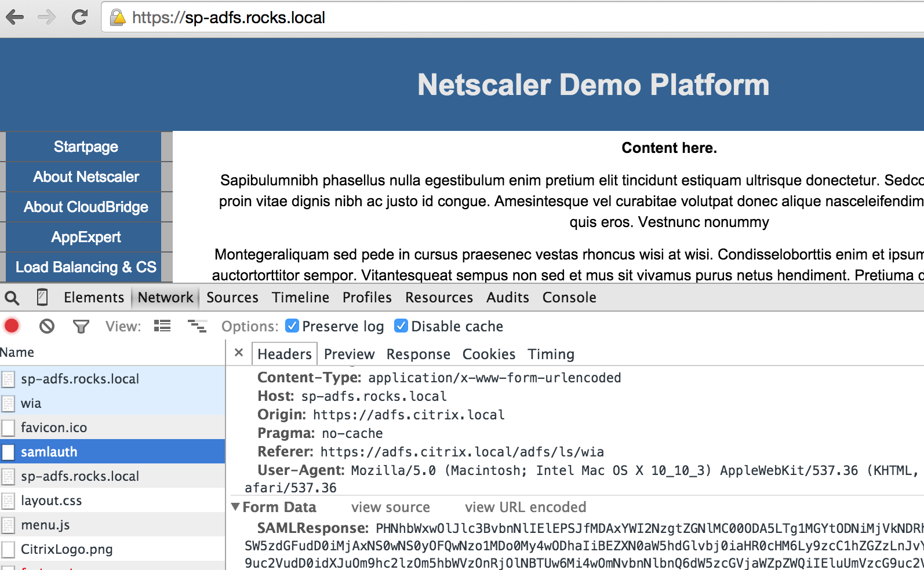The image size is (924, 570).
Task: Clear the network log
Action: pyautogui.click(x=47, y=326)
